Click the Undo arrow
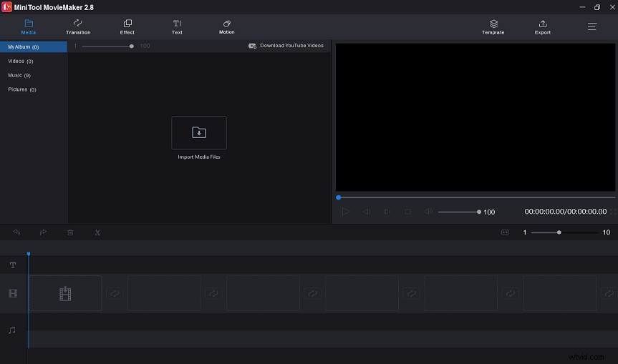 click(16, 232)
